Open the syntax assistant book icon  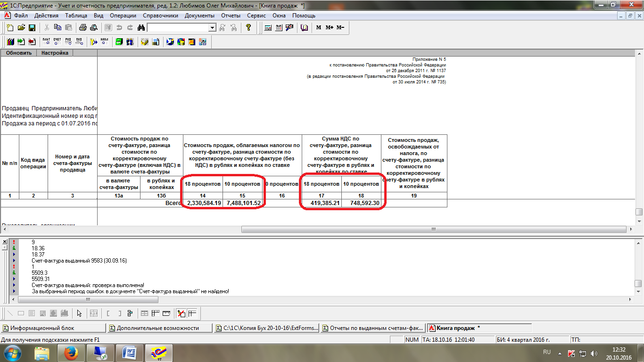[x=304, y=28]
